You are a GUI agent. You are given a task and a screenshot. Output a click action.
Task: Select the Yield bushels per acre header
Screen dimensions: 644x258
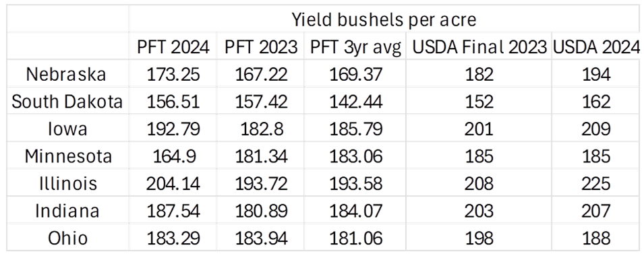(x=384, y=20)
